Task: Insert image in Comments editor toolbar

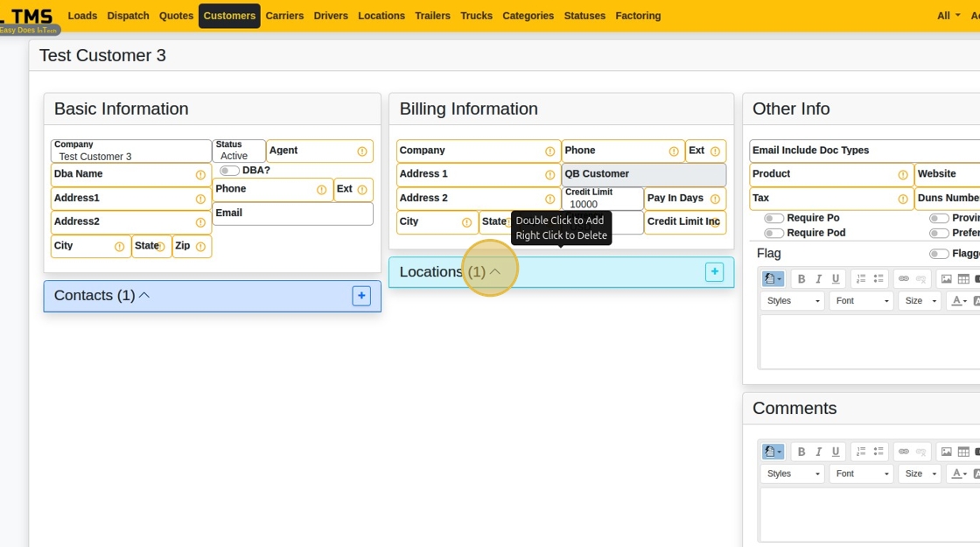Action: (946, 452)
